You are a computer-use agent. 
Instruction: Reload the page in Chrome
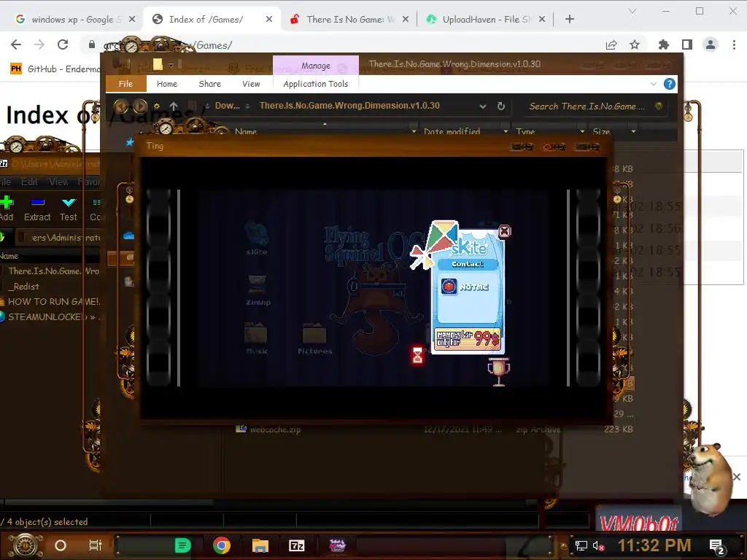pyautogui.click(x=63, y=44)
